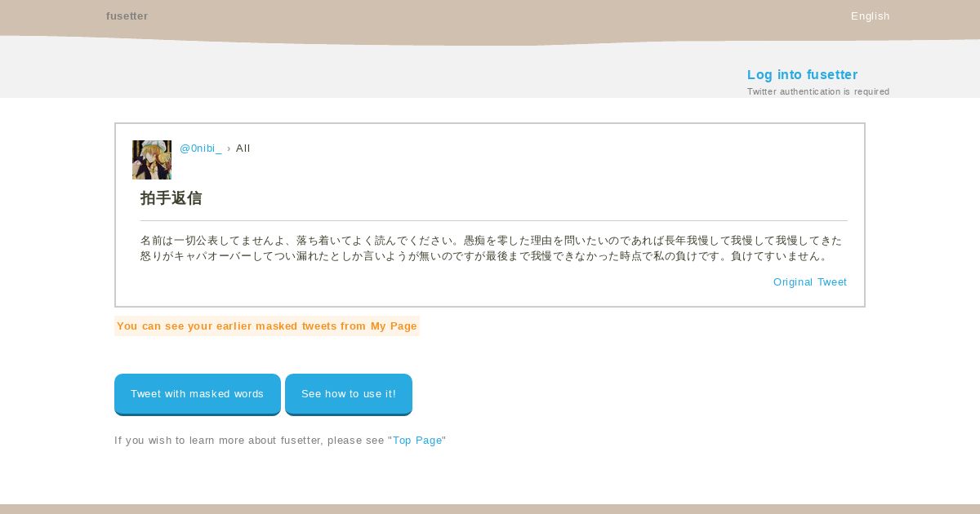Click the user avatar thumbnail
Image resolution: width=980 pixels, height=514 pixels.
(x=152, y=160)
